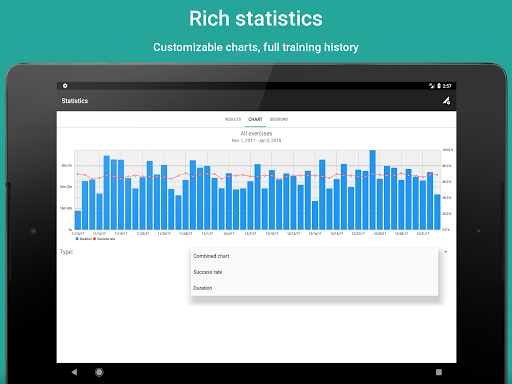The image size is (512, 384).
Task: Collapse the Type dropdown arrow
Action: (446, 252)
